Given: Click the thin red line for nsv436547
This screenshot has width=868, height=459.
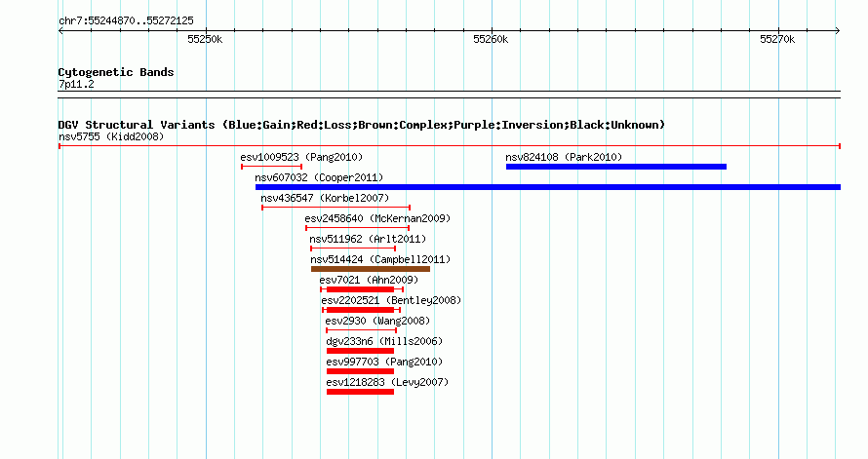Looking at the screenshot, I should click(336, 208).
